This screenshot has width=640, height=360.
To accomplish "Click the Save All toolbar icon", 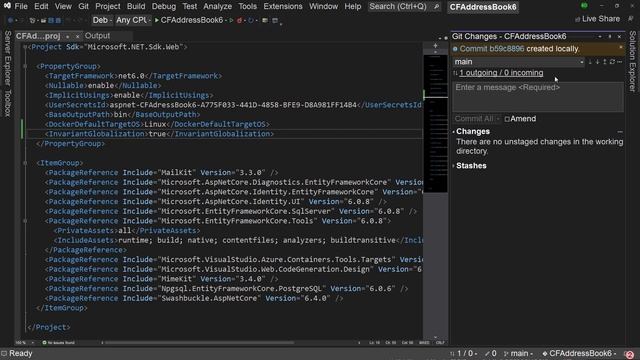I will pyautogui.click(x=58, y=20).
